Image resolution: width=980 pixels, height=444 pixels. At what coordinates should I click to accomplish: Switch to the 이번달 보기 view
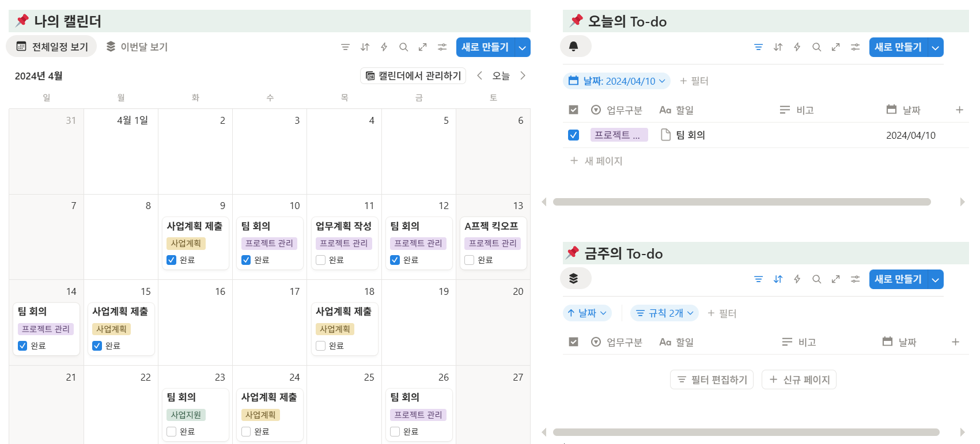[137, 46]
